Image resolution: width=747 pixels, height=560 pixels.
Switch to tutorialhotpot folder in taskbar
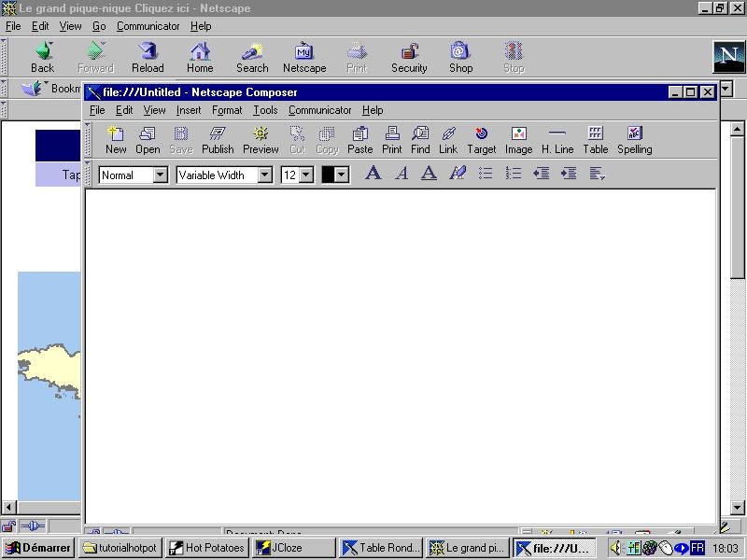pyautogui.click(x=120, y=548)
